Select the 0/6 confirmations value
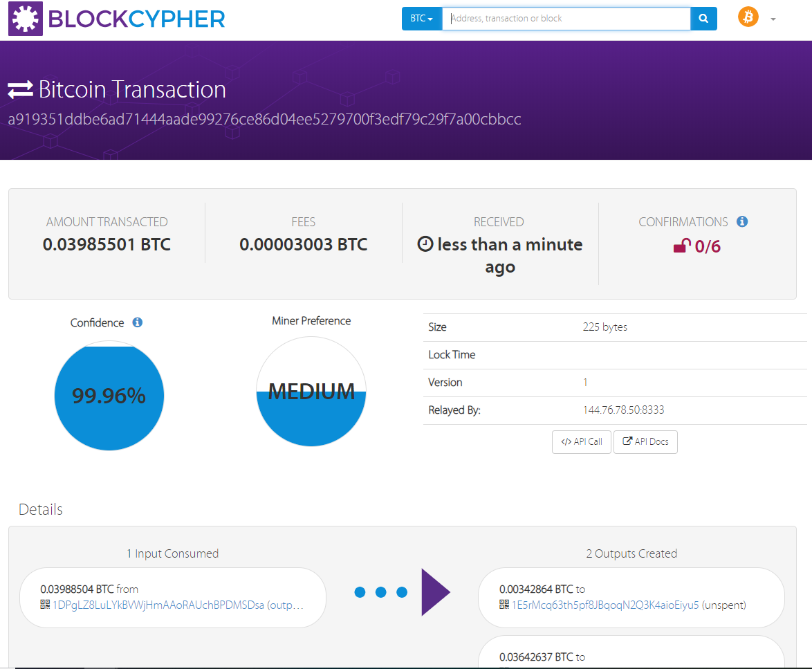This screenshot has height=669, width=812. click(708, 246)
